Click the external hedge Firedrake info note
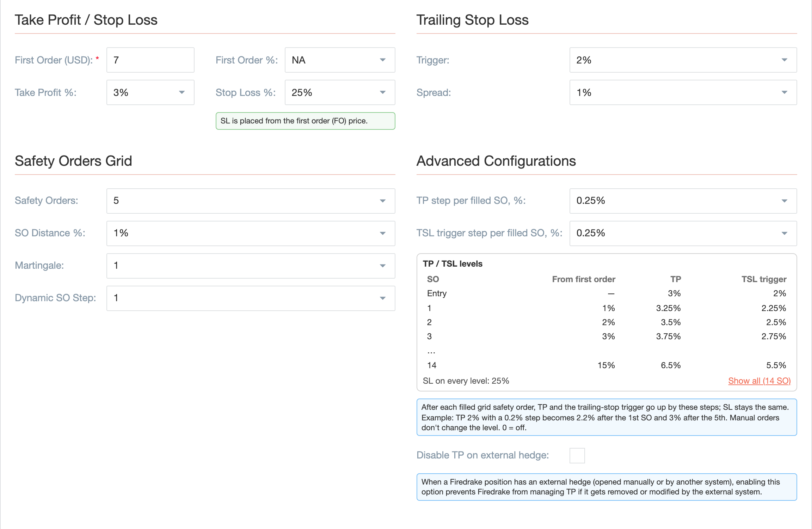Screen dimensions: 812x529 tap(607, 487)
